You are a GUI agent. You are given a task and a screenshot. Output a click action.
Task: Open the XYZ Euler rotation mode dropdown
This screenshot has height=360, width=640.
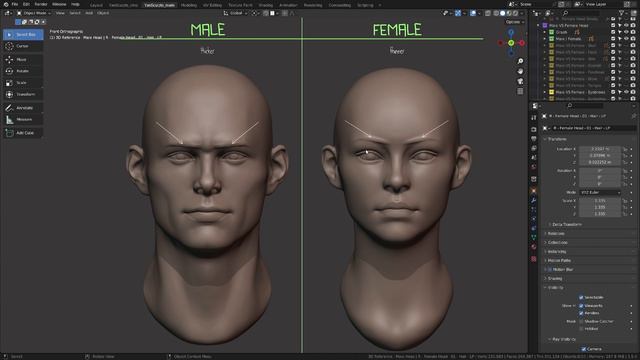tap(600, 192)
